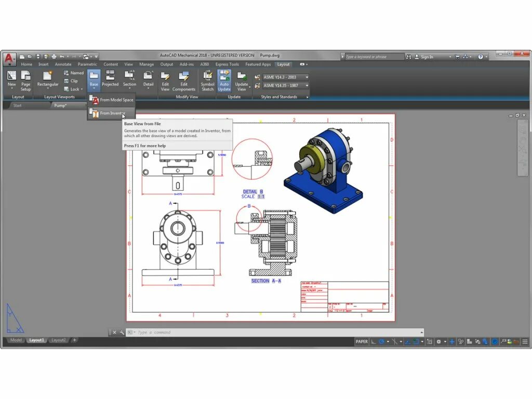Click the Detail view tool
This screenshot has height=399, width=532.
(x=148, y=79)
